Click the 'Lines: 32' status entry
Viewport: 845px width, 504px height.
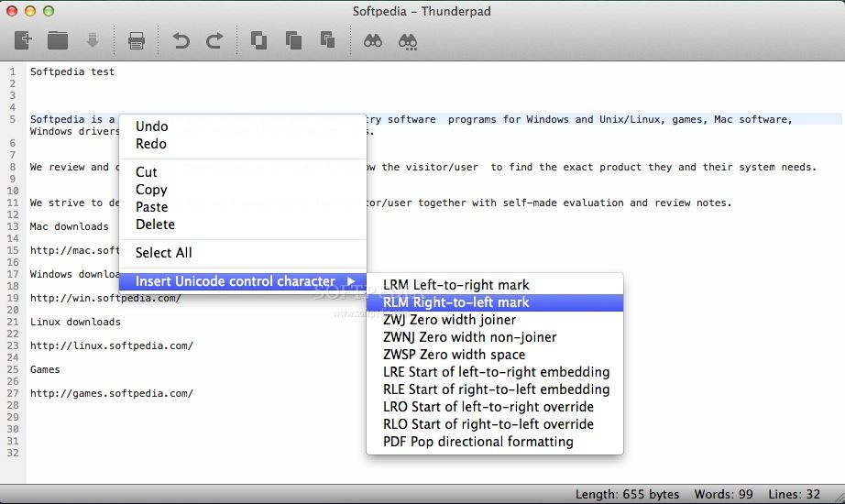coord(794,494)
